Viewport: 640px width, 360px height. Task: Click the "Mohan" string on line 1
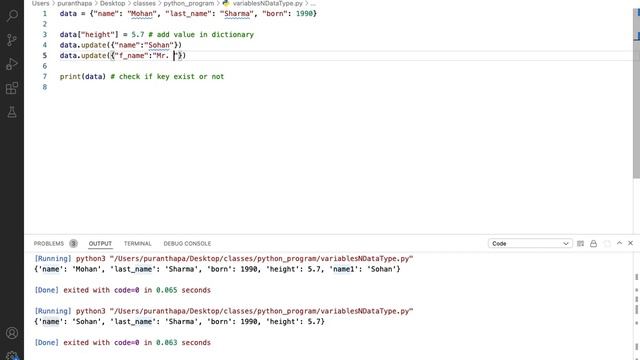(x=142, y=13)
